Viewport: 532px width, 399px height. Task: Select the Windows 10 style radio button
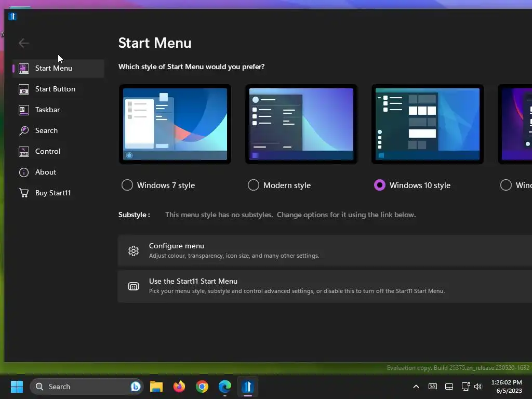click(x=380, y=185)
